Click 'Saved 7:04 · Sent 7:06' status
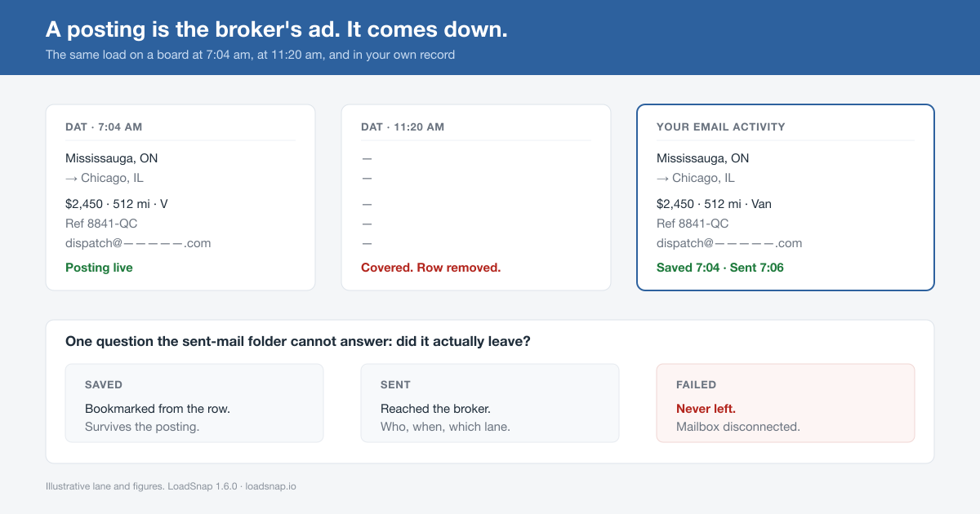The width and height of the screenshot is (980, 514). [x=720, y=268]
